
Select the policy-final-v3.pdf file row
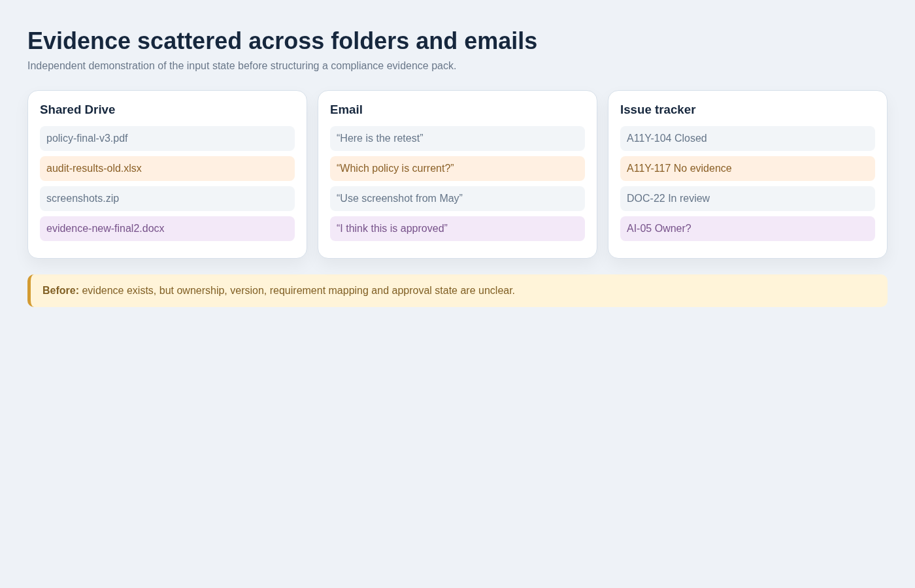pos(167,139)
